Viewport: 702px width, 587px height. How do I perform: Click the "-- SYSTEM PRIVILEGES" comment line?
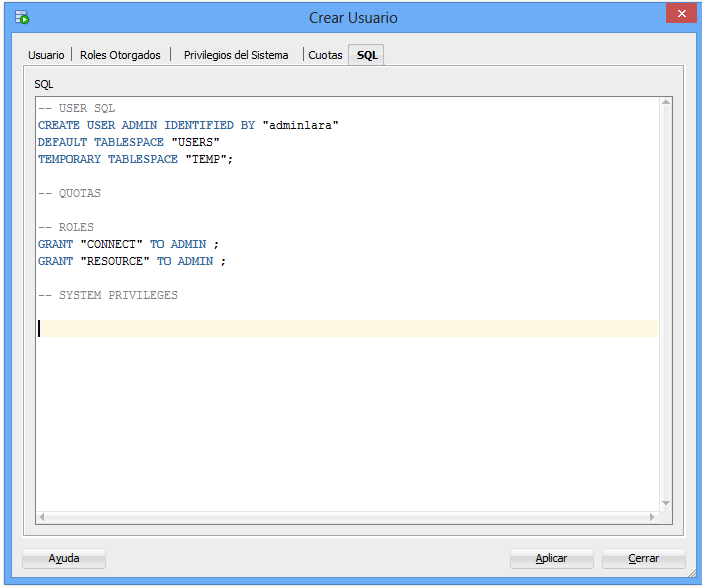click(108, 296)
